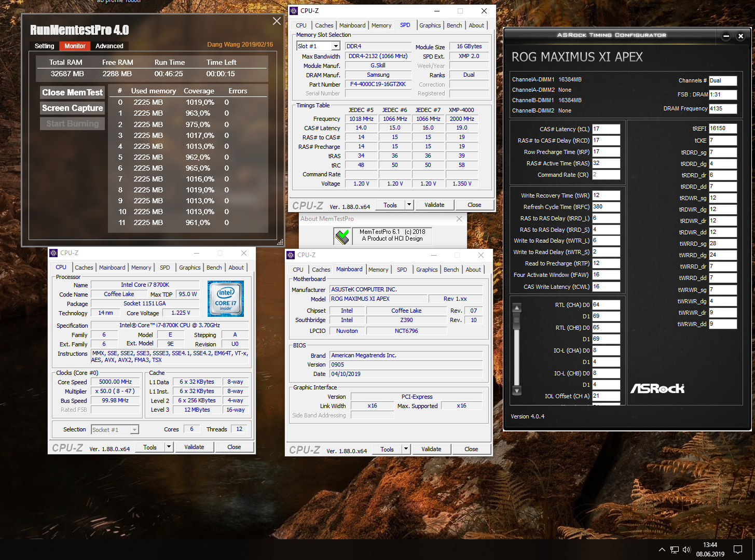Open Bench tab in SPD CPU-Z window
This screenshot has width=755, height=560.
[454, 25]
